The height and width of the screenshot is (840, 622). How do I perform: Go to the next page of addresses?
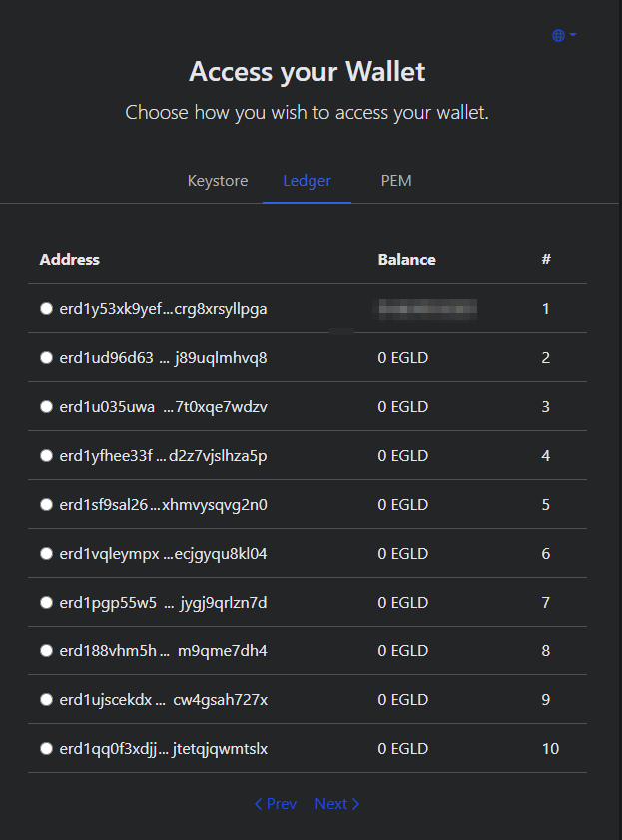pos(335,803)
